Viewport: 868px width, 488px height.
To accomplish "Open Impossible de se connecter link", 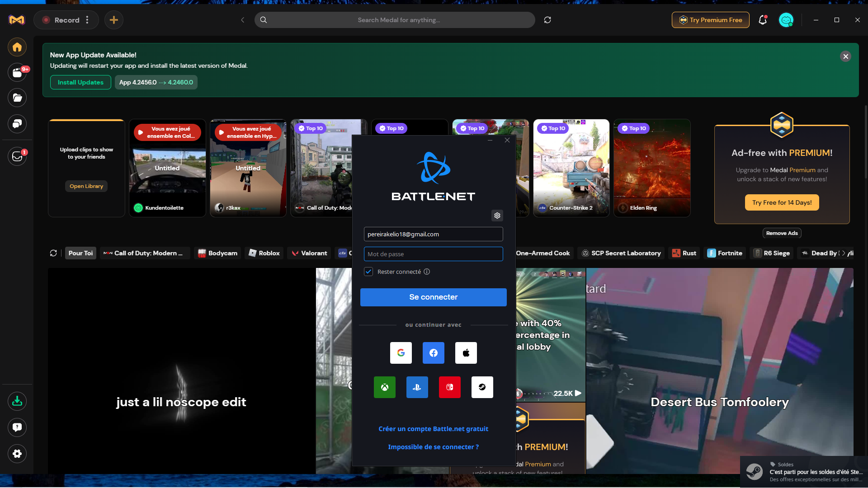I will pyautogui.click(x=434, y=447).
